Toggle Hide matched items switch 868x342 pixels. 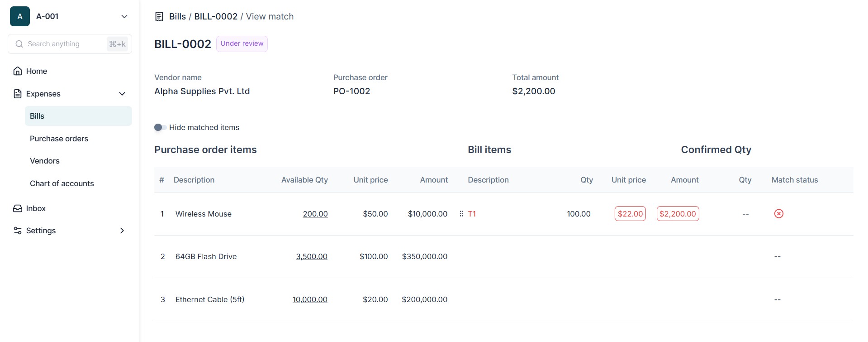click(160, 127)
